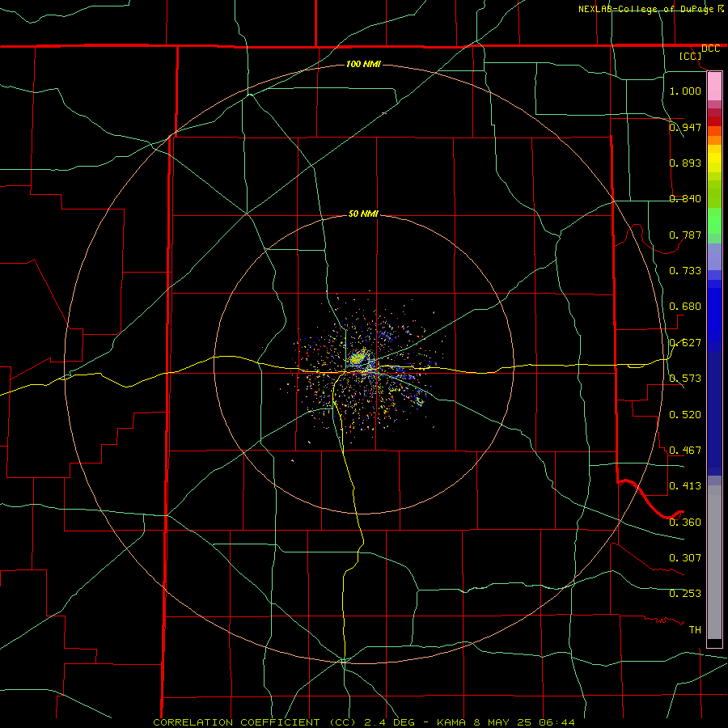Click the 0.893 legend value
Viewport: 728px width, 728px height.
point(685,163)
